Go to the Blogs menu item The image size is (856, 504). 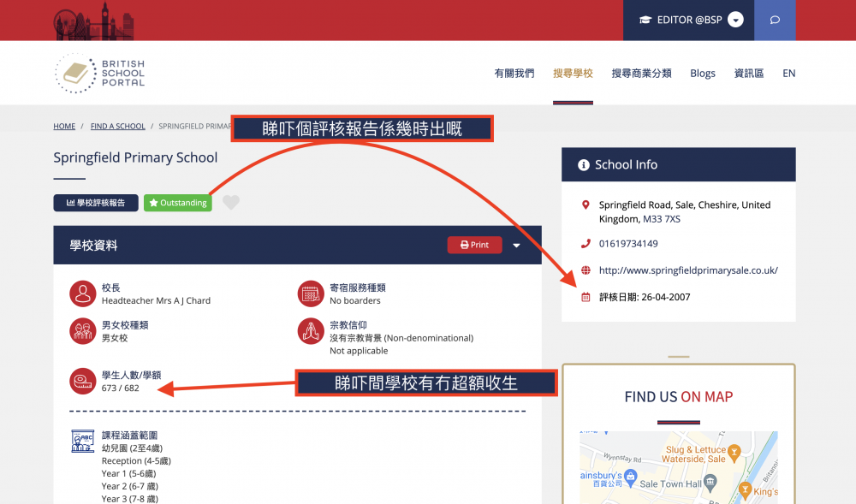[703, 73]
